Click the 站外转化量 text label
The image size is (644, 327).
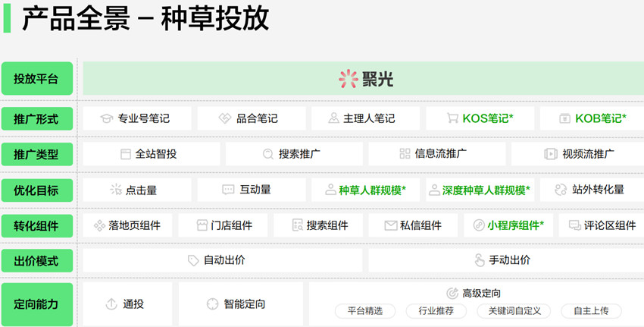598,190
